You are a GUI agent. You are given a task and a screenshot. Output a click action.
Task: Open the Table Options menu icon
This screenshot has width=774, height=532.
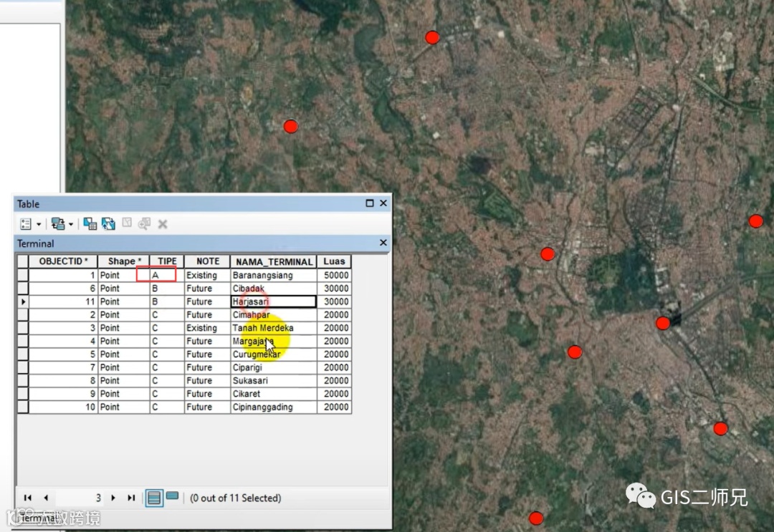pyautogui.click(x=26, y=224)
